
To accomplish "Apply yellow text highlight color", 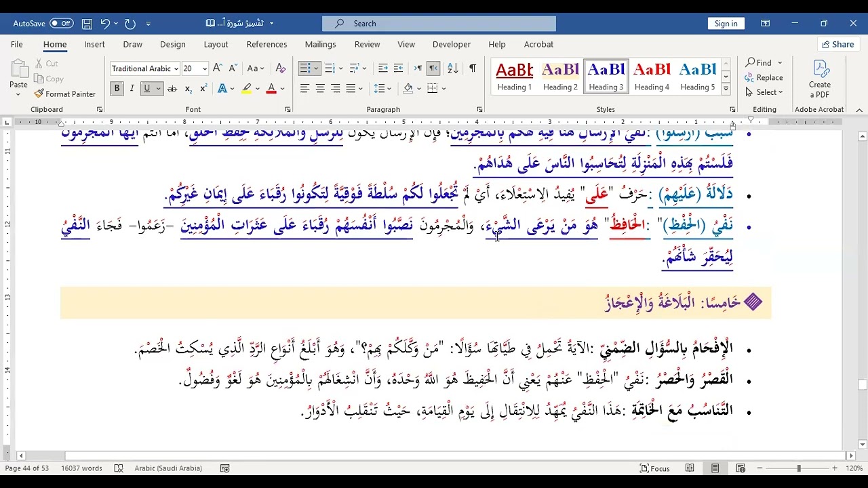I will click(247, 89).
